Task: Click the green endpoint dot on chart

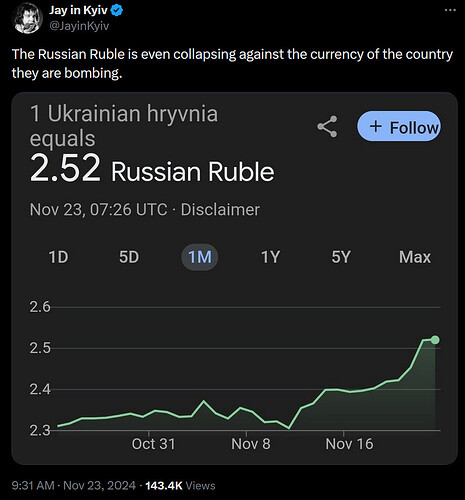Action: coord(435,340)
